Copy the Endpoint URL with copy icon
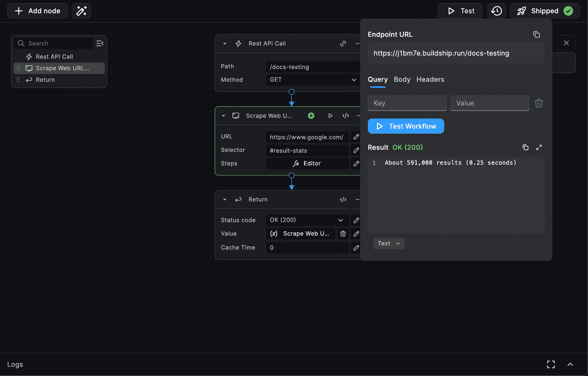This screenshot has height=376, width=588. pos(536,35)
